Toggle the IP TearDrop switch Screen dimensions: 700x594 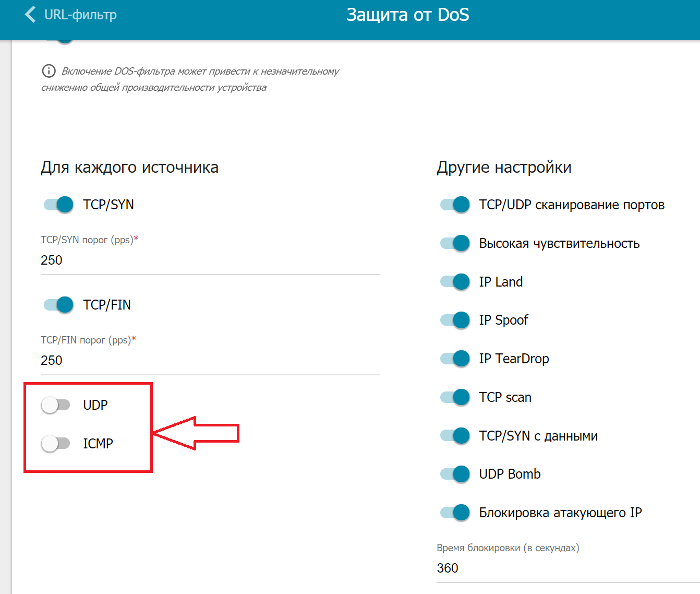455,359
